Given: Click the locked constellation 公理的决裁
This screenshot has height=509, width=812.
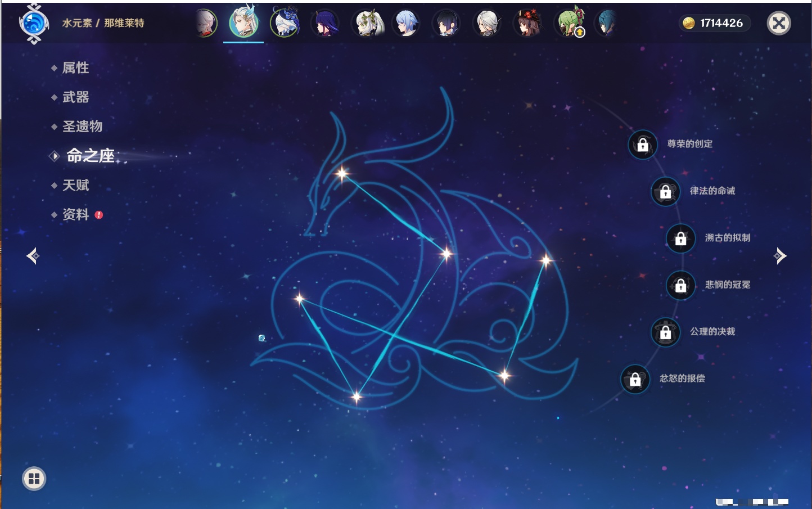Looking at the screenshot, I should (x=666, y=332).
